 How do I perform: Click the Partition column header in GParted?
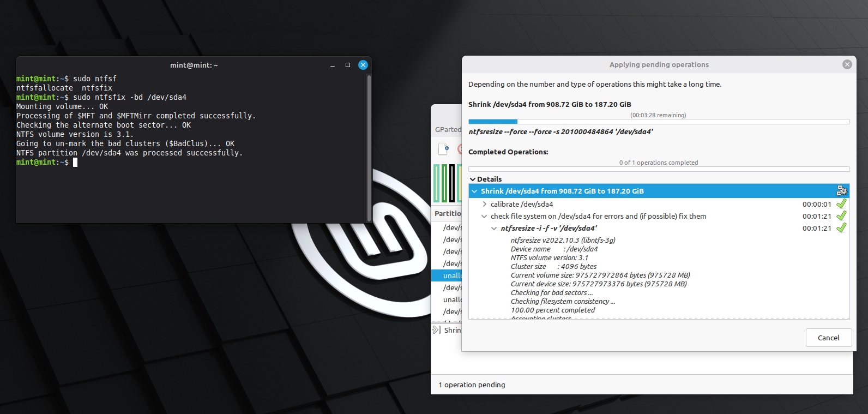pyautogui.click(x=447, y=213)
